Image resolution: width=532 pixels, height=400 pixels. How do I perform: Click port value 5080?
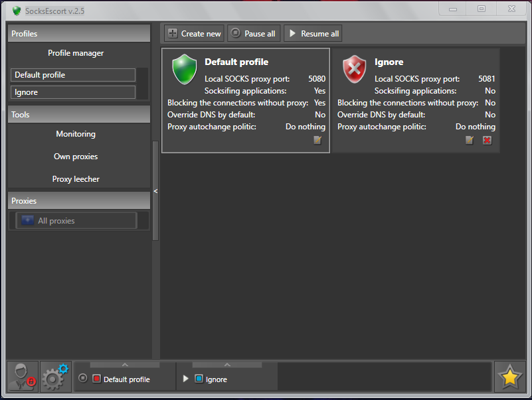[317, 79]
